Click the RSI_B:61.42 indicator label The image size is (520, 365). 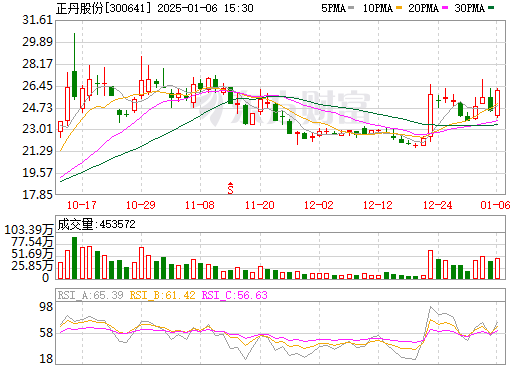tap(162, 295)
